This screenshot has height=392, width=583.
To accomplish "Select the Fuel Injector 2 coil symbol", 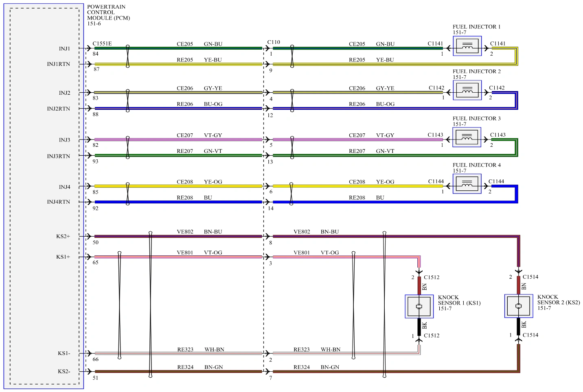I will (x=467, y=90).
